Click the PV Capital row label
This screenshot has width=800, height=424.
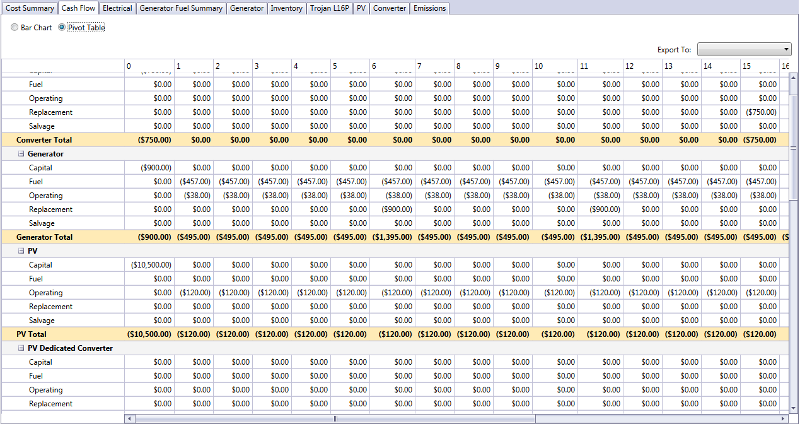[40, 265]
